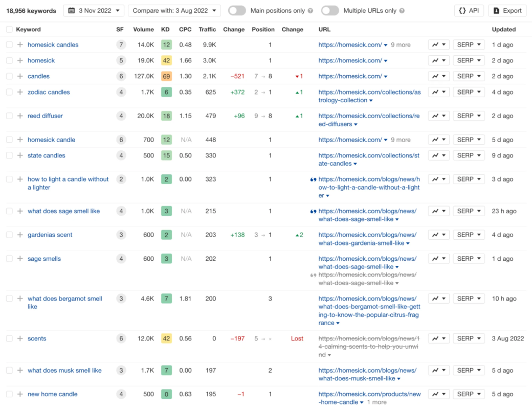This screenshot has width=532, height=409.
Task: Add 'homesick candles' keyword with plus icon
Action: point(20,44)
